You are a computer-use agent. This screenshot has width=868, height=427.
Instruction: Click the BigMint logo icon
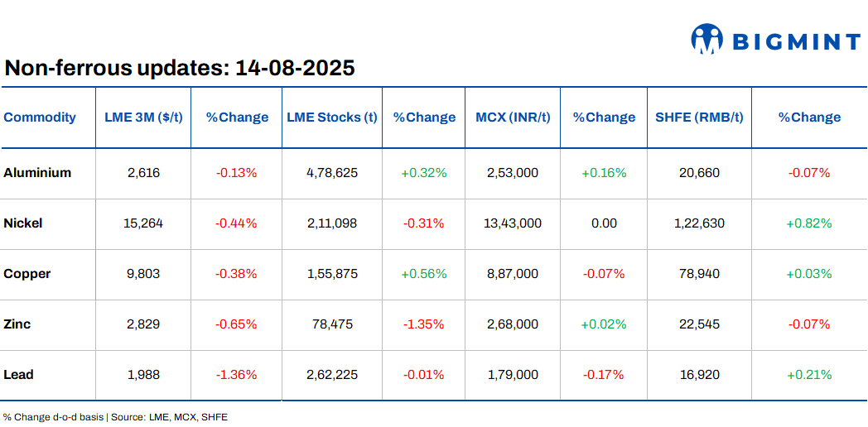coord(707,39)
